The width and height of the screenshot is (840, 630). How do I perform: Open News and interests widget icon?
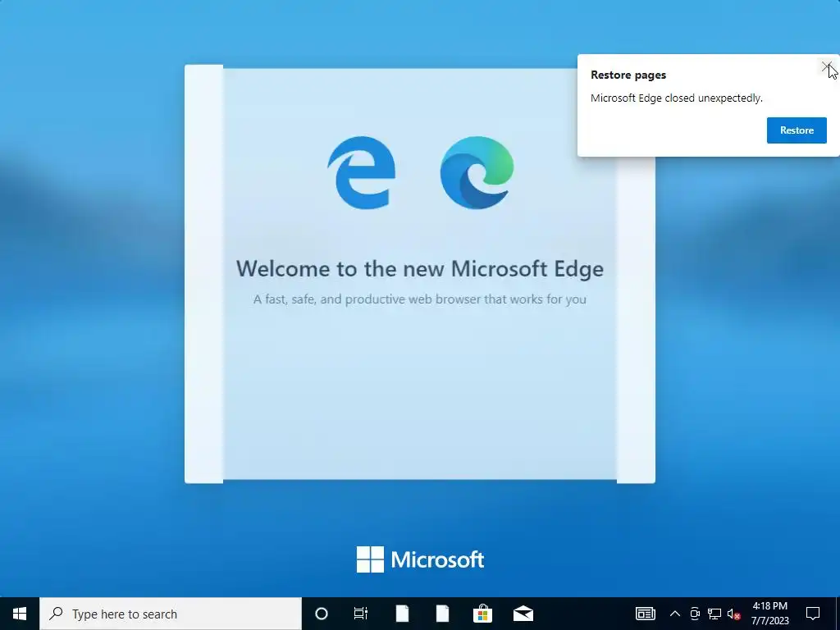tap(645, 614)
